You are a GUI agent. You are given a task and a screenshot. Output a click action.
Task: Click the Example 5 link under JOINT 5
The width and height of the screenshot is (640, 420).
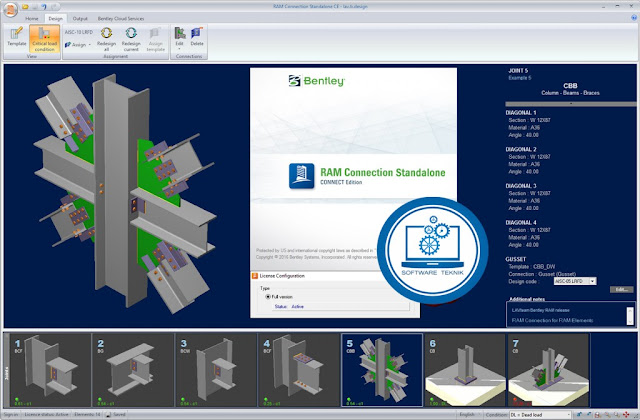pos(520,78)
